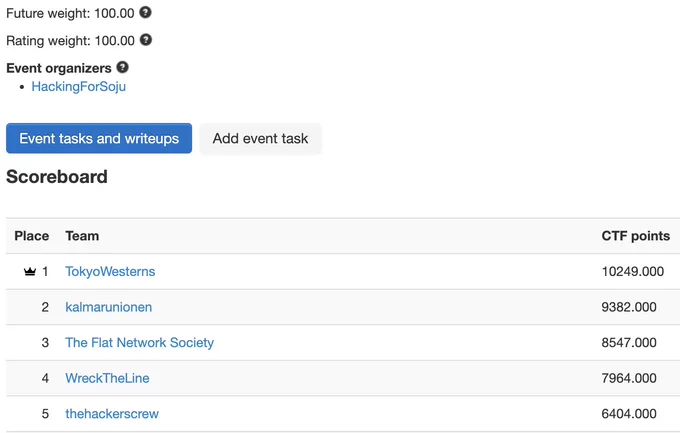Open The Flat Network Society team link
The height and width of the screenshot is (433, 680).
click(x=139, y=343)
